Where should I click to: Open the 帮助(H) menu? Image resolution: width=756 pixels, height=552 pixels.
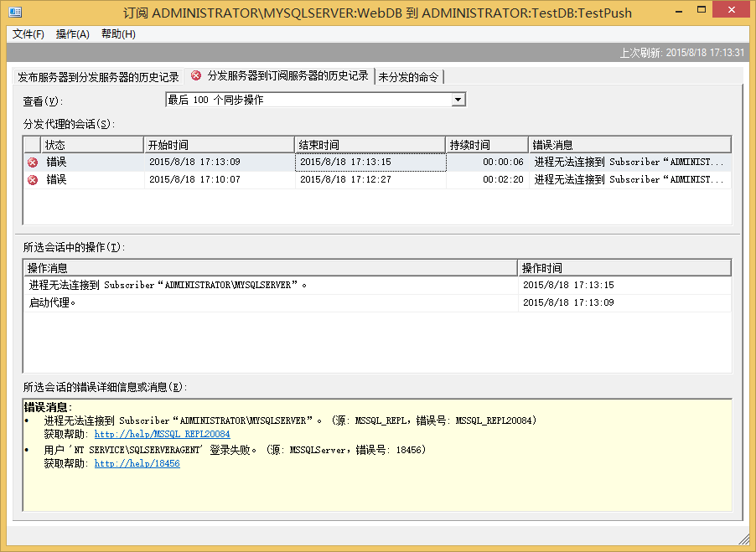(x=119, y=34)
